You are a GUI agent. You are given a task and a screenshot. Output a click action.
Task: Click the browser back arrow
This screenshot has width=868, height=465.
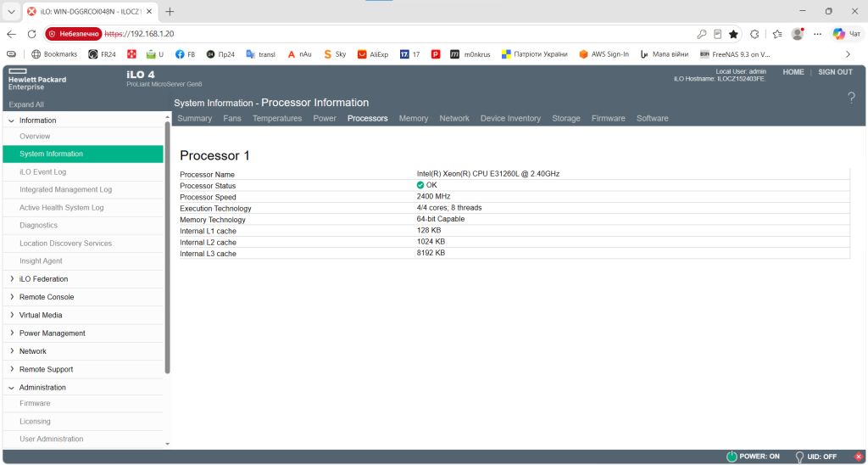click(12, 34)
